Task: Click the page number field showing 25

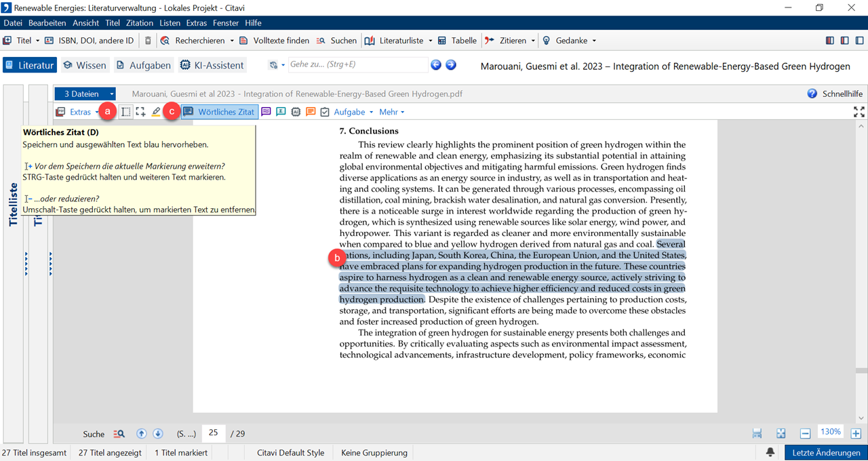Action: pyautogui.click(x=213, y=433)
